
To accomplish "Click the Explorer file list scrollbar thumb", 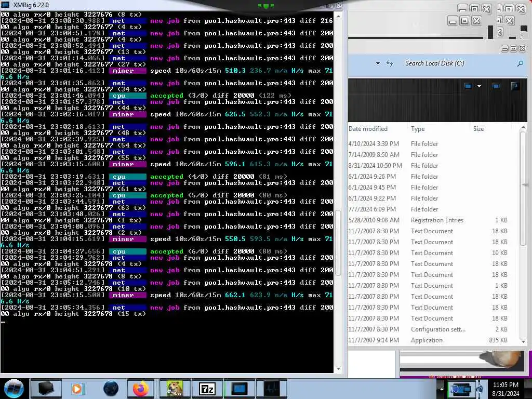I will point(523,188).
